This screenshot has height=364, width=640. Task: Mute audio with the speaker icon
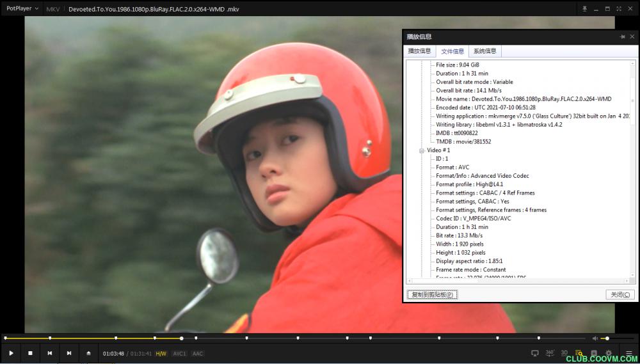tap(595, 338)
